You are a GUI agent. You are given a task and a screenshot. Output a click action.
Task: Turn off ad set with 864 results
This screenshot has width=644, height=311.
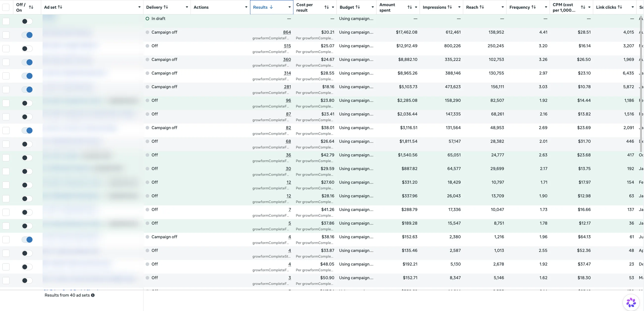pos(27,35)
